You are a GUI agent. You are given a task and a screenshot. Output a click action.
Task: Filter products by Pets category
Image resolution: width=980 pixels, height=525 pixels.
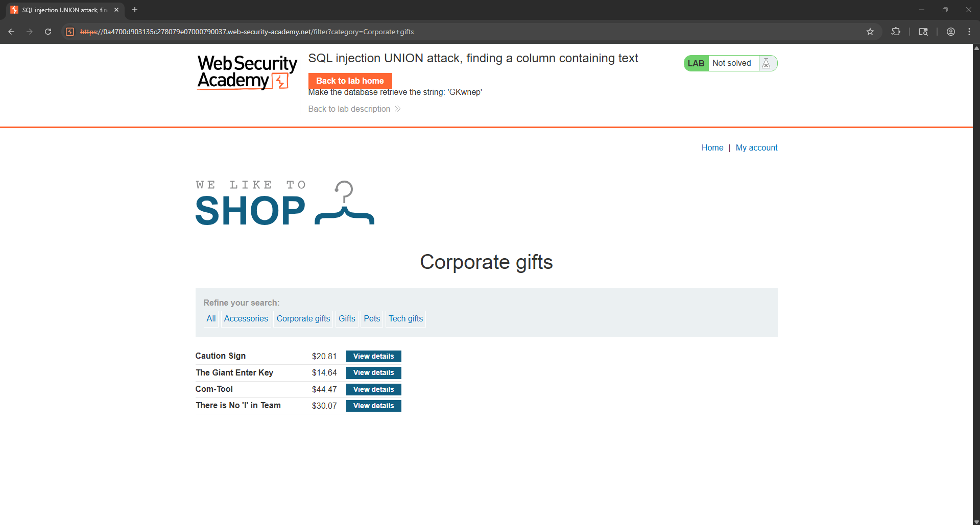pyautogui.click(x=372, y=319)
